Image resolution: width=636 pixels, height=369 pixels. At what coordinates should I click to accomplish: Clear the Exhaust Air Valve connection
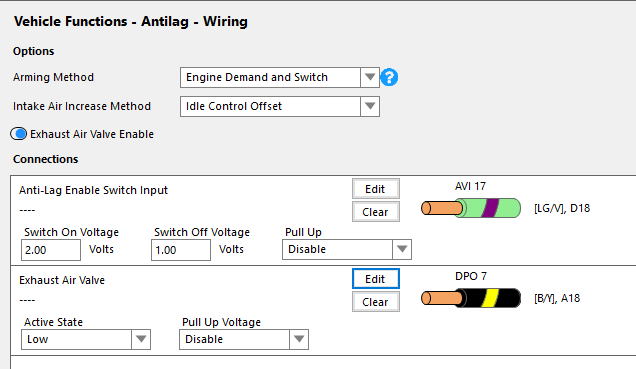click(x=376, y=302)
